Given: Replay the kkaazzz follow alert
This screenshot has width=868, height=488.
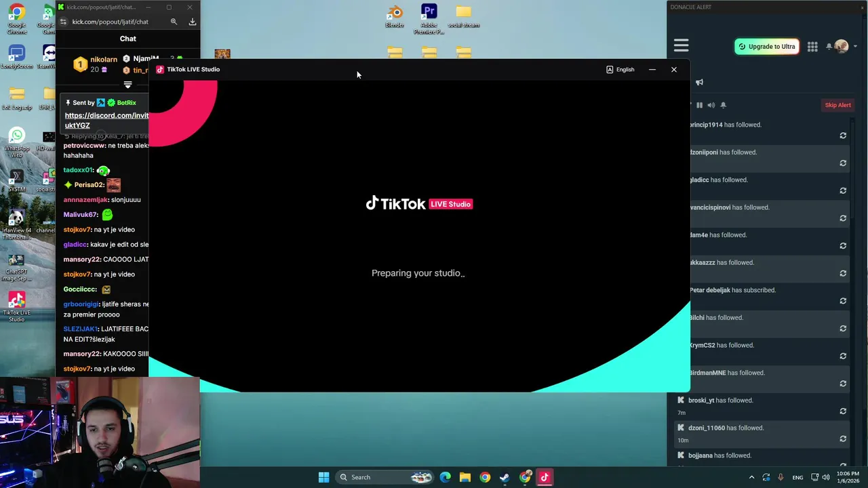Looking at the screenshot, I should tap(843, 273).
